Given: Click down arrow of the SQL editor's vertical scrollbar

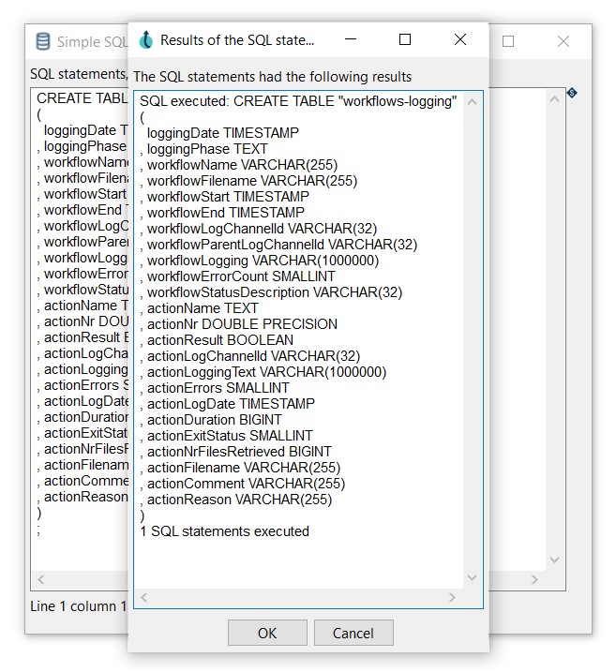Looking at the screenshot, I should coord(554,560).
